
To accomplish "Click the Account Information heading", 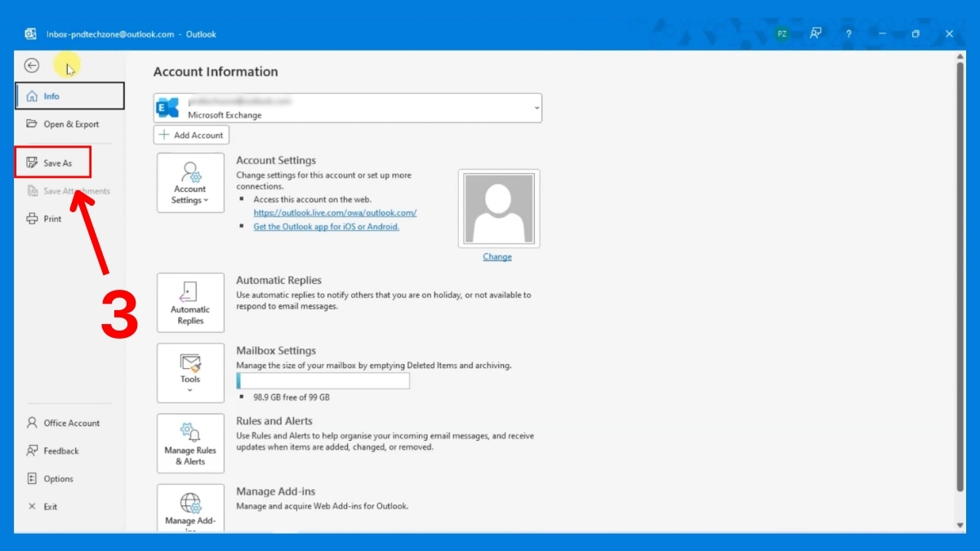I will tap(216, 72).
